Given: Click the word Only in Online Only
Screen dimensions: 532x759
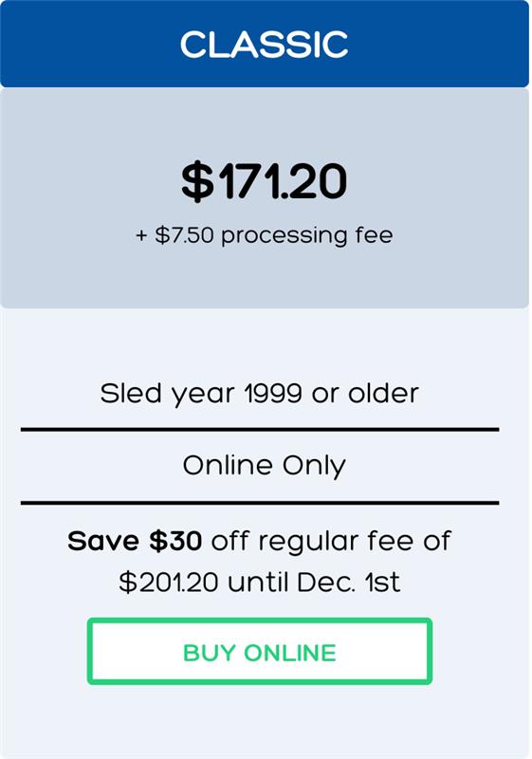Looking at the screenshot, I should click(315, 466).
